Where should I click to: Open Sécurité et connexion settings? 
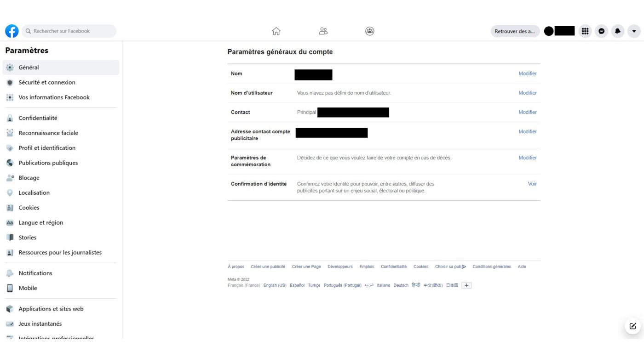click(x=46, y=82)
